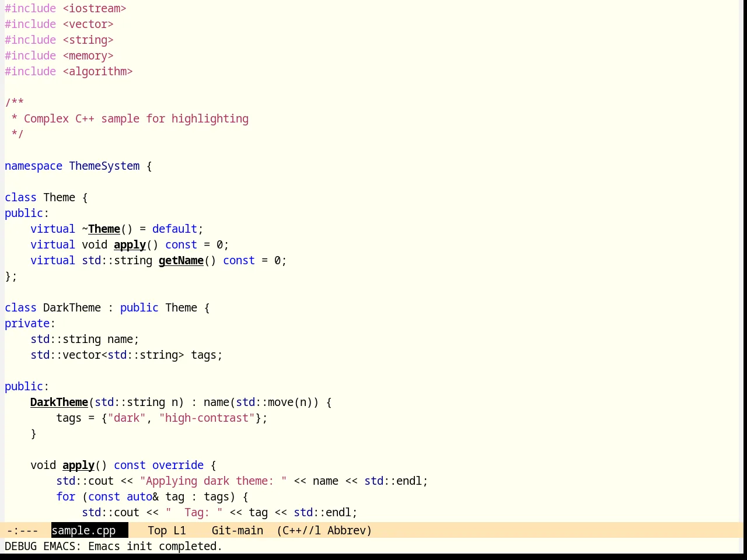The height and width of the screenshot is (560, 747).
Task: Click the string literal " Tag: "
Action: coord(194,512)
